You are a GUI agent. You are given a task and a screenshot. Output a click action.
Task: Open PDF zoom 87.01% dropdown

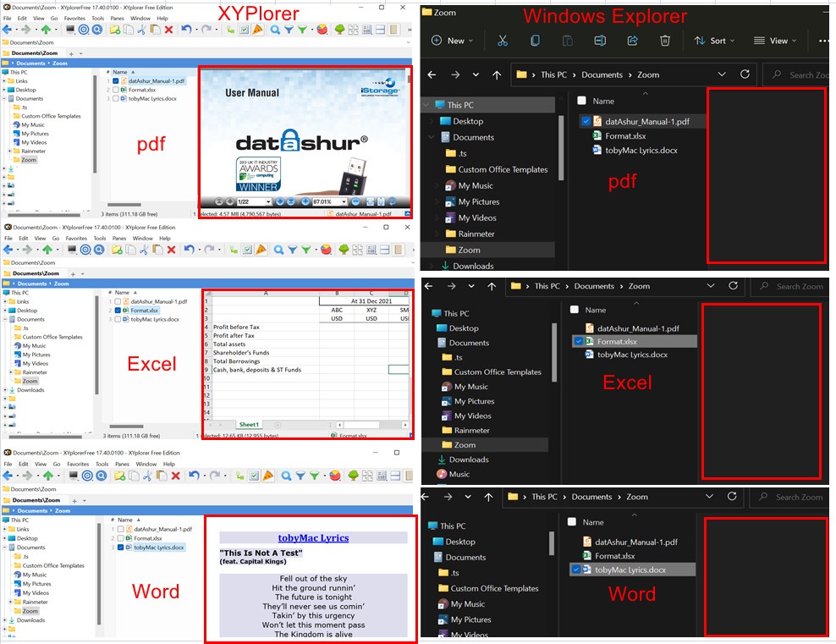click(344, 201)
